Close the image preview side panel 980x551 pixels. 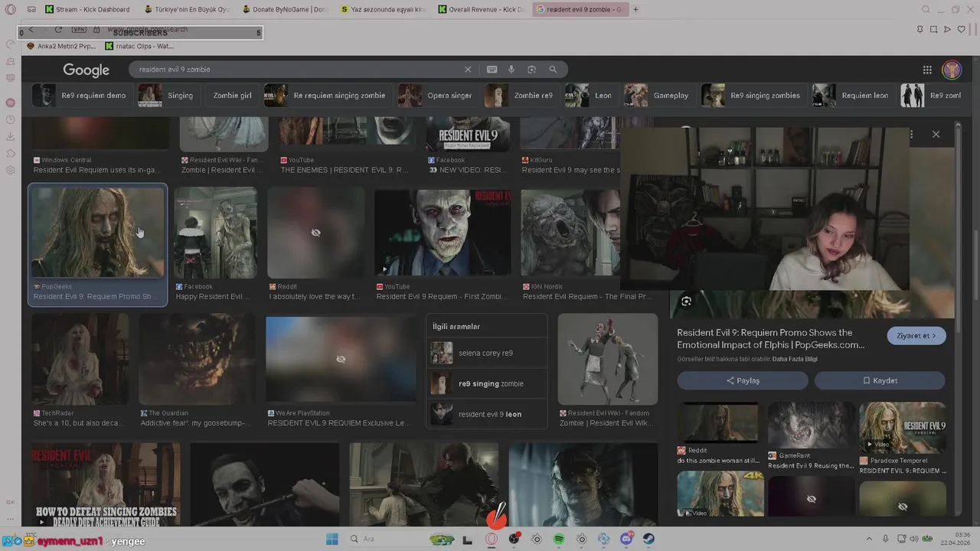[x=936, y=134]
